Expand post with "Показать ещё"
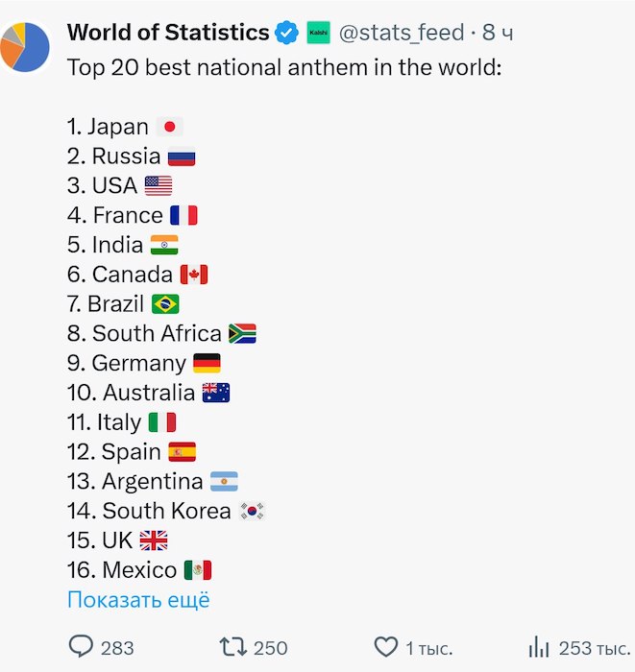 [138, 600]
